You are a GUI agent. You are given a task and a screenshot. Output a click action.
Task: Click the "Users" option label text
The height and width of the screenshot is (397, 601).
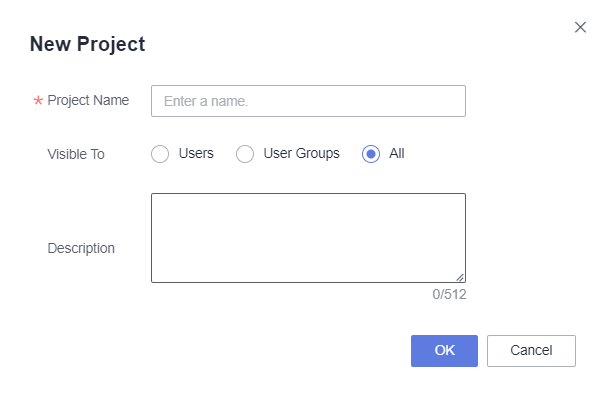coord(196,153)
